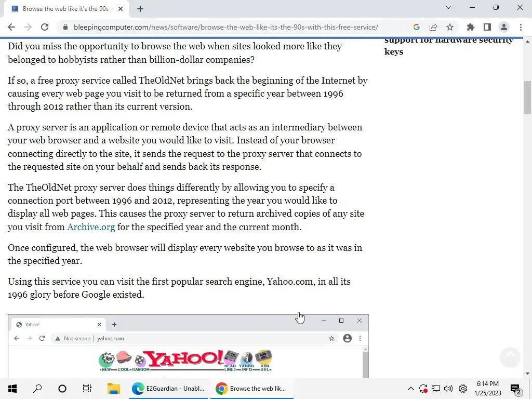This screenshot has width=532, height=399.
Task: Open the clock showing 6:14 PM
Action: pos(487,389)
